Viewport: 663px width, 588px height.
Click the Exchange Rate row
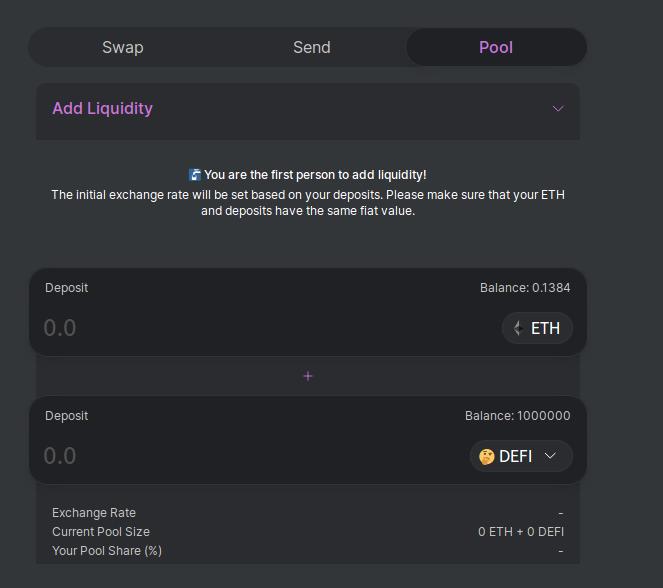308,513
